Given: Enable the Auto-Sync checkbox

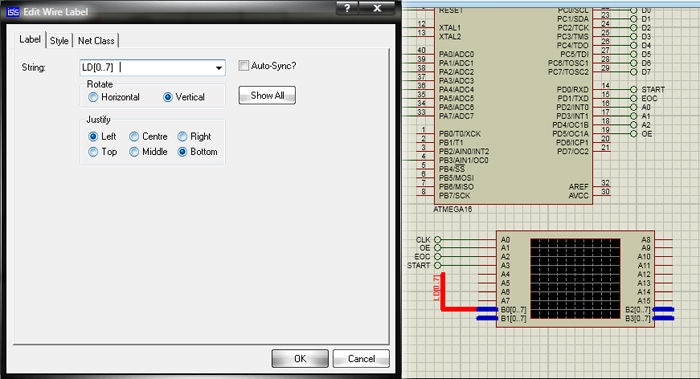Looking at the screenshot, I should 243,66.
